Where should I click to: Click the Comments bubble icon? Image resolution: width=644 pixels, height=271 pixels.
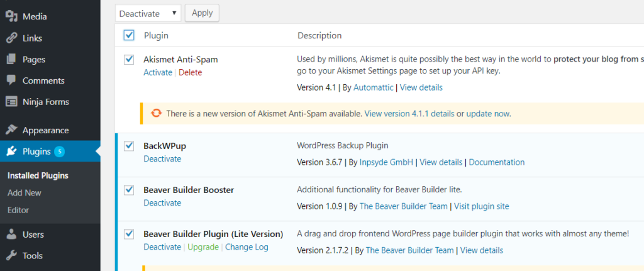(12, 80)
